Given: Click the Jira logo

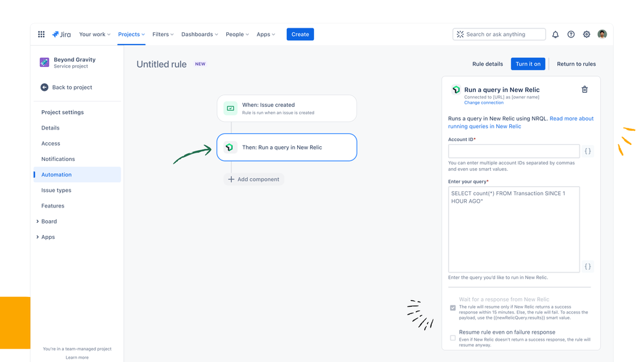Looking at the screenshot, I should pos(62,34).
